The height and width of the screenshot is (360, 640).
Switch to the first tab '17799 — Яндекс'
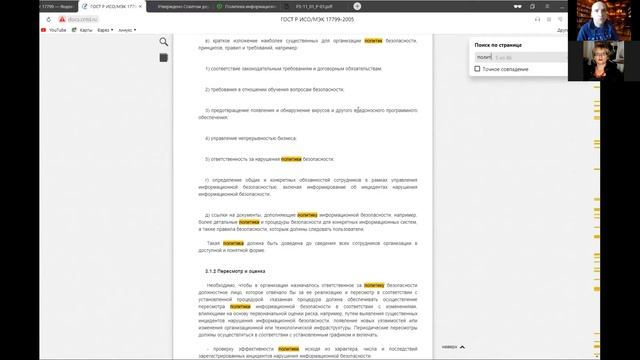click(x=57, y=7)
